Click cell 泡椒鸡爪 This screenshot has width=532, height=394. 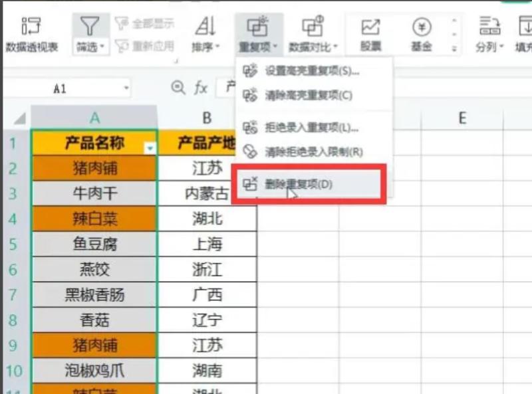94,371
